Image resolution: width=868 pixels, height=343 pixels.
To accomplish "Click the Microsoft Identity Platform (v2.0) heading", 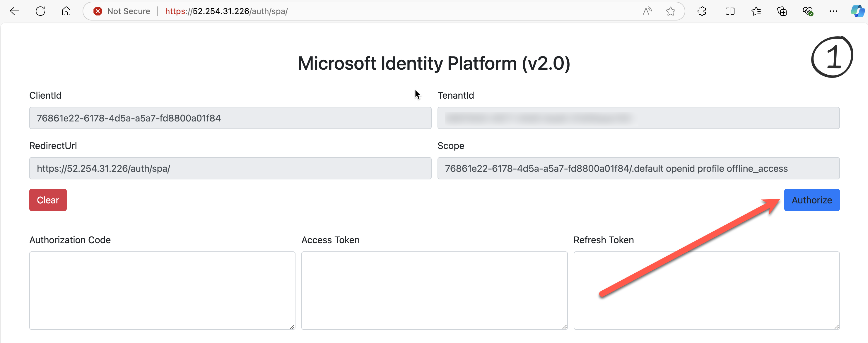I will (434, 63).
